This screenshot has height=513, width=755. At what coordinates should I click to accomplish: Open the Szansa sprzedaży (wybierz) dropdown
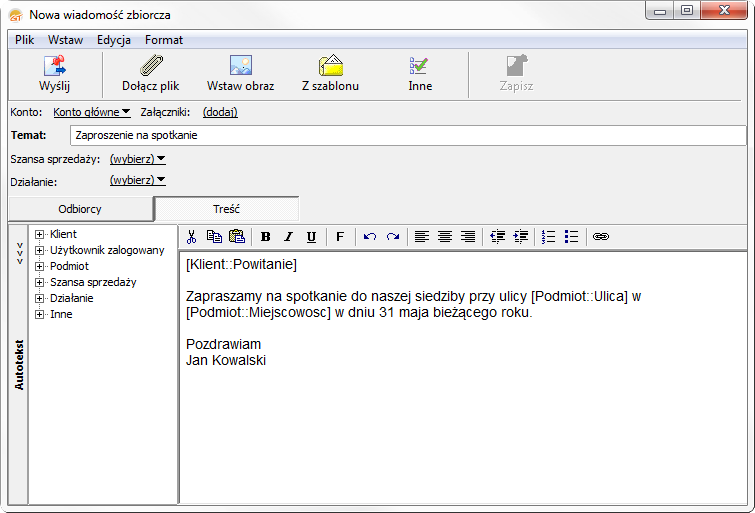point(137,158)
